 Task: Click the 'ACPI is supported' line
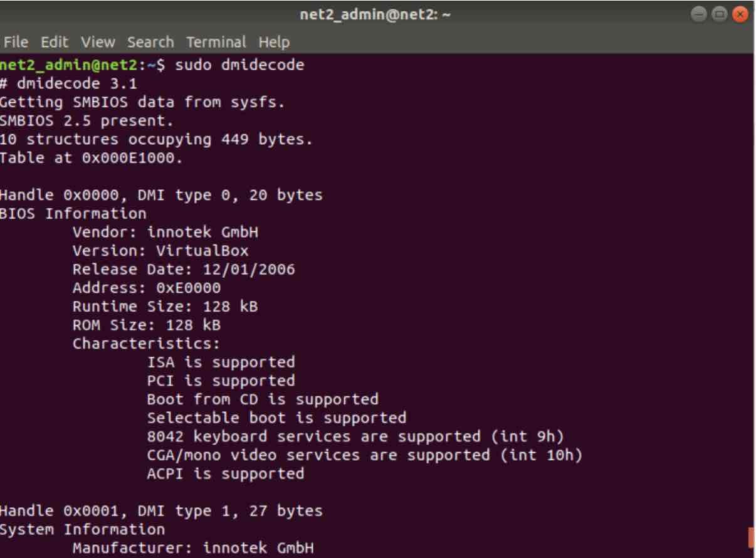[x=226, y=474]
